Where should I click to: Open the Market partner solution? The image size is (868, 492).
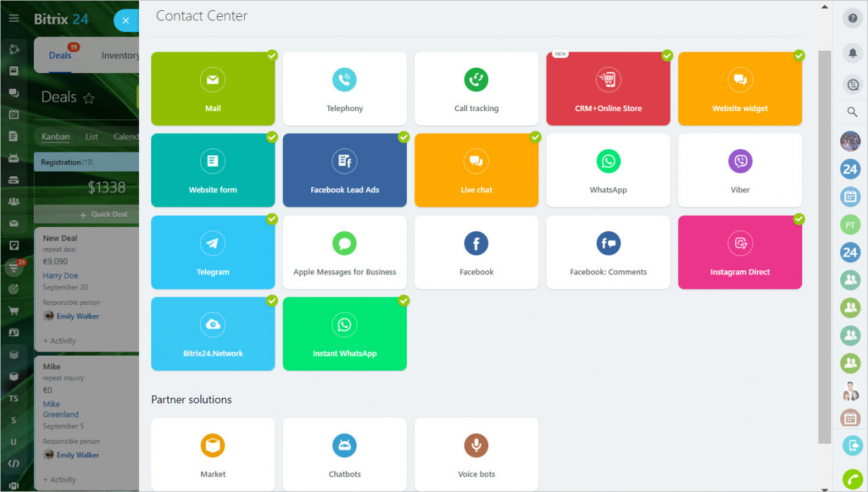(x=213, y=454)
